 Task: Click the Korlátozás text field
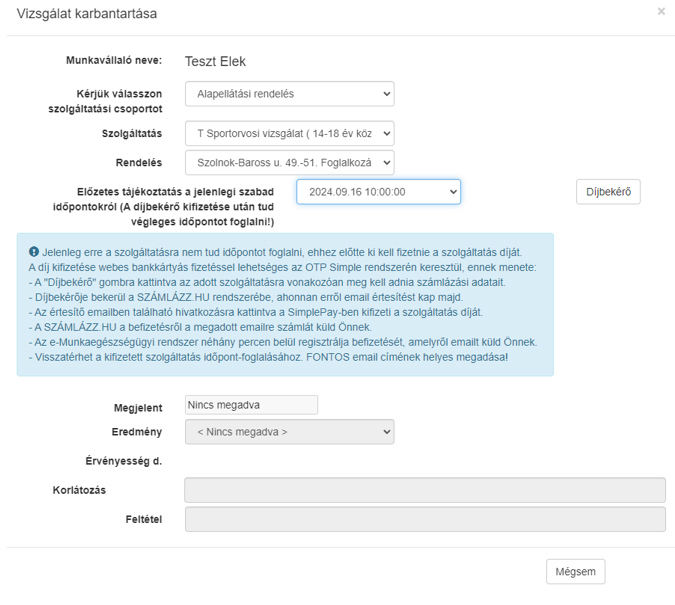click(425, 490)
